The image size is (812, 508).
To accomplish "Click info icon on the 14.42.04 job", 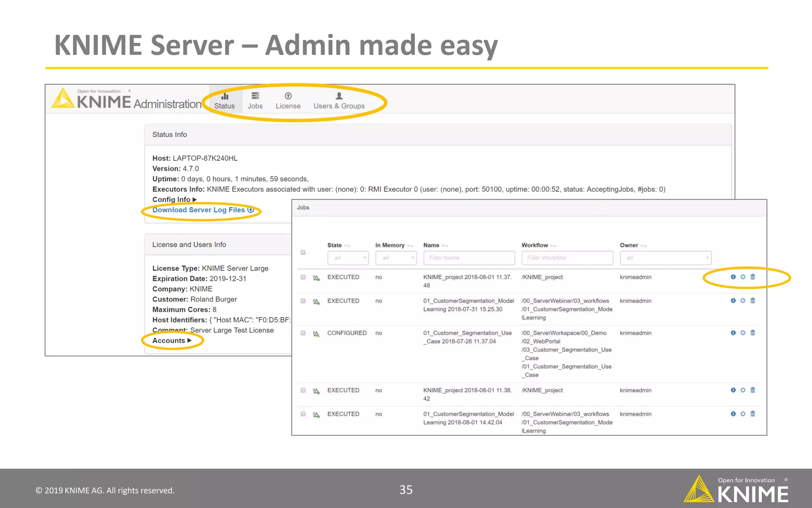I will pos(733,414).
